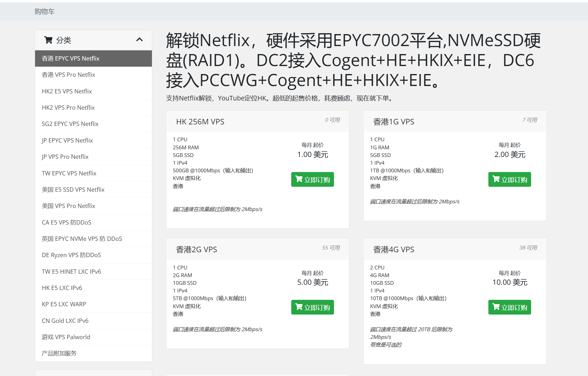
Task: Click the shopping cart icon beside 分类 heading
Action: coord(48,40)
